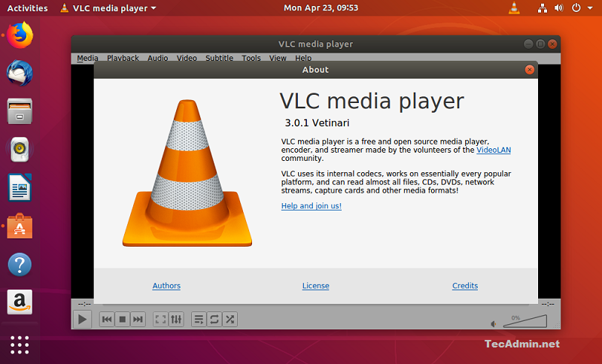
Task: Click the VLC cone logo image
Action: 187,173
